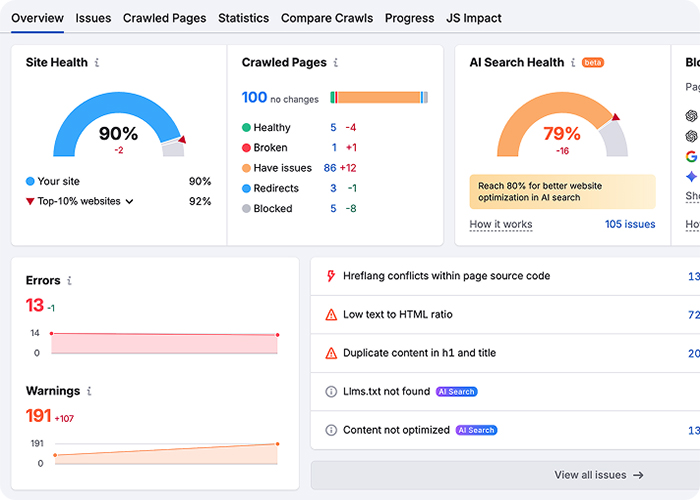Click the Llms.txt not found info icon

point(331,392)
